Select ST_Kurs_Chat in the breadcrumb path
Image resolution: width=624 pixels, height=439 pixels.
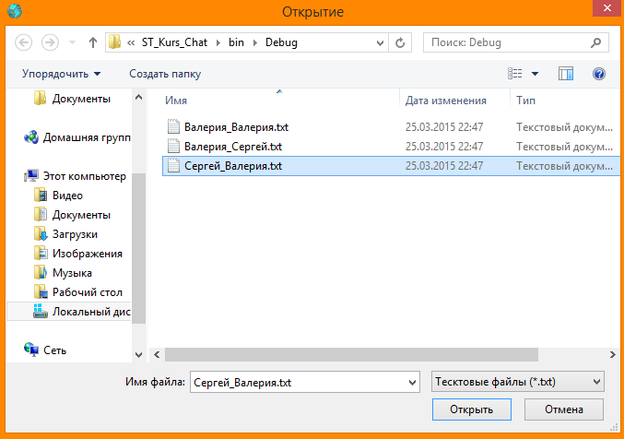pyautogui.click(x=174, y=42)
